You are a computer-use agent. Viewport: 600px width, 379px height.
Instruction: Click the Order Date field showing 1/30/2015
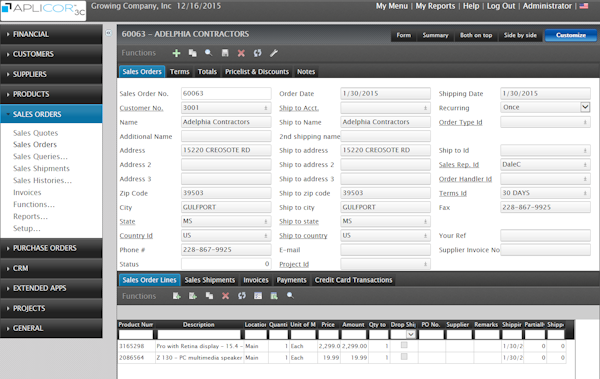point(385,93)
